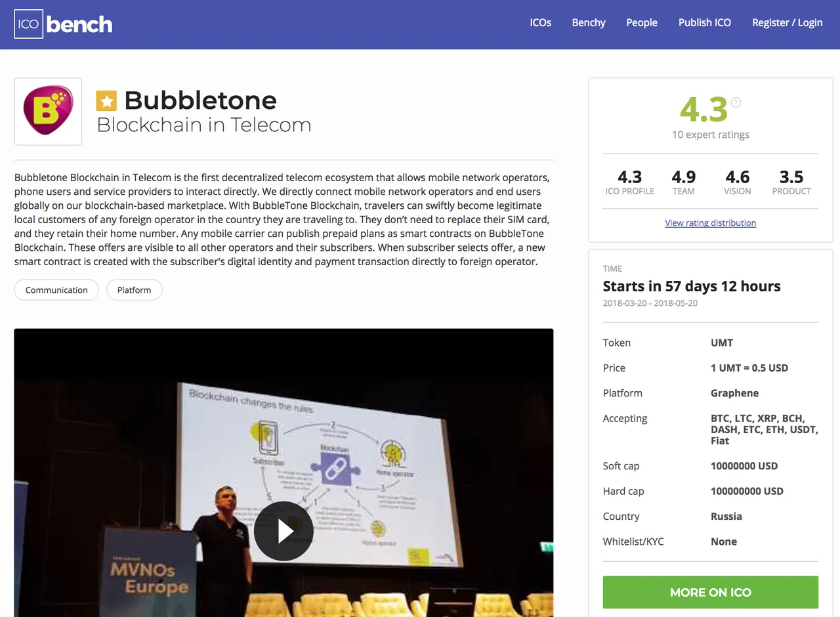The image size is (840, 617).
Task: Click the Bubbletone title heading
Action: (x=200, y=100)
